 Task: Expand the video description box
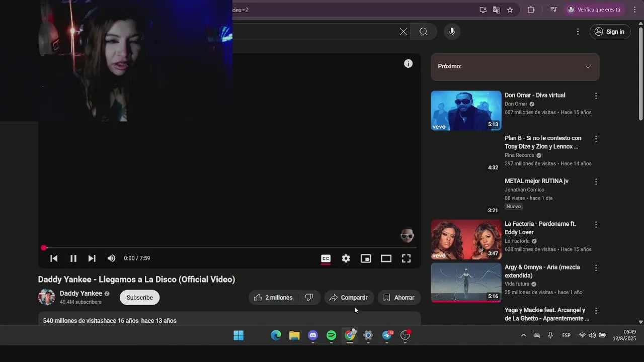[x=229, y=318]
